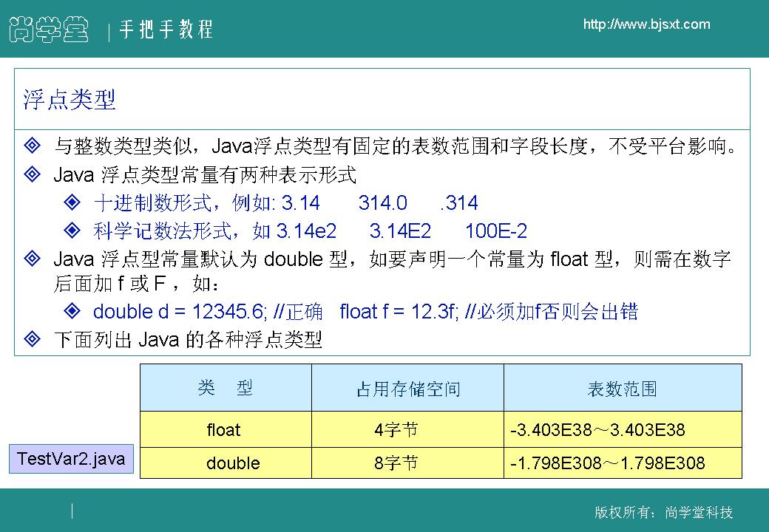Screen dimensions: 769x532
Task: Select the float table cell
Action: pos(226,429)
